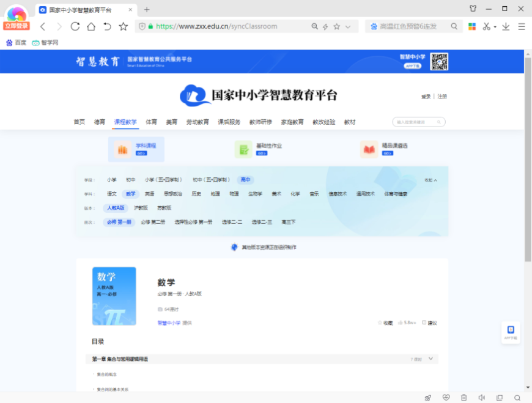Select the 语文 subject filter
The image size is (532, 403).
pos(112,194)
